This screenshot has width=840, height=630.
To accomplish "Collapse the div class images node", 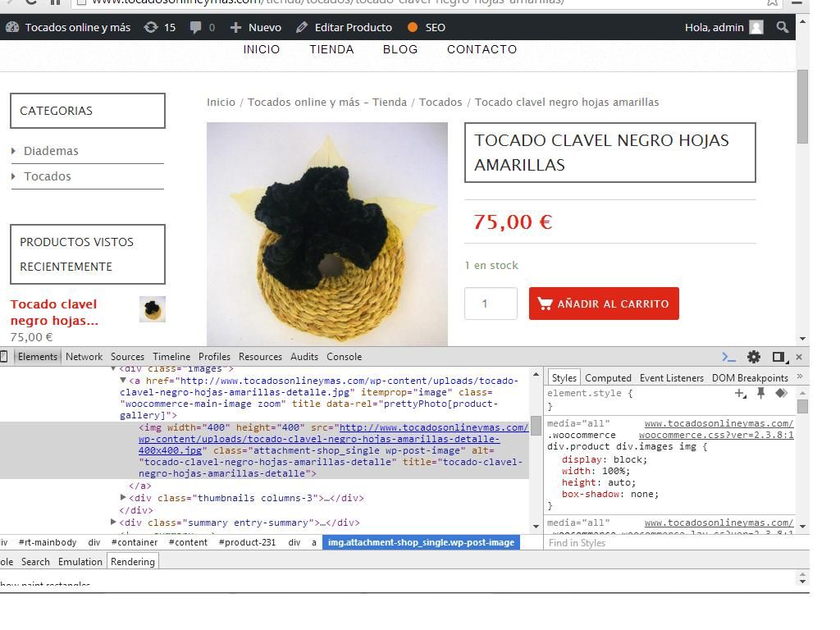I will (113, 368).
